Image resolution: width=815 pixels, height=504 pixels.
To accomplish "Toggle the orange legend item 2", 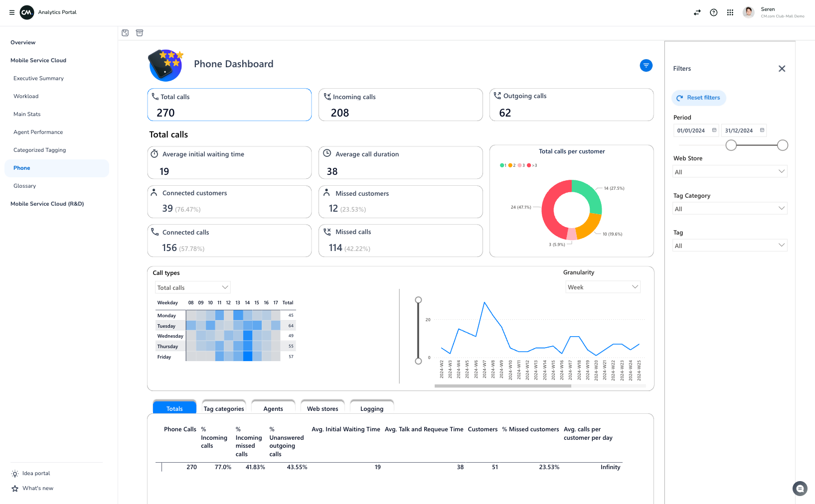I will point(511,165).
